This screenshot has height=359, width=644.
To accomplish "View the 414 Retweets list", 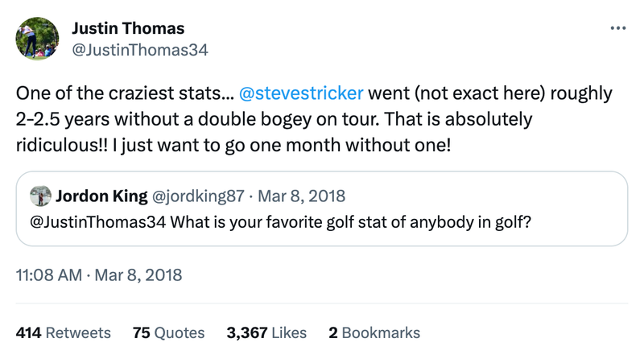I will tap(64, 332).
